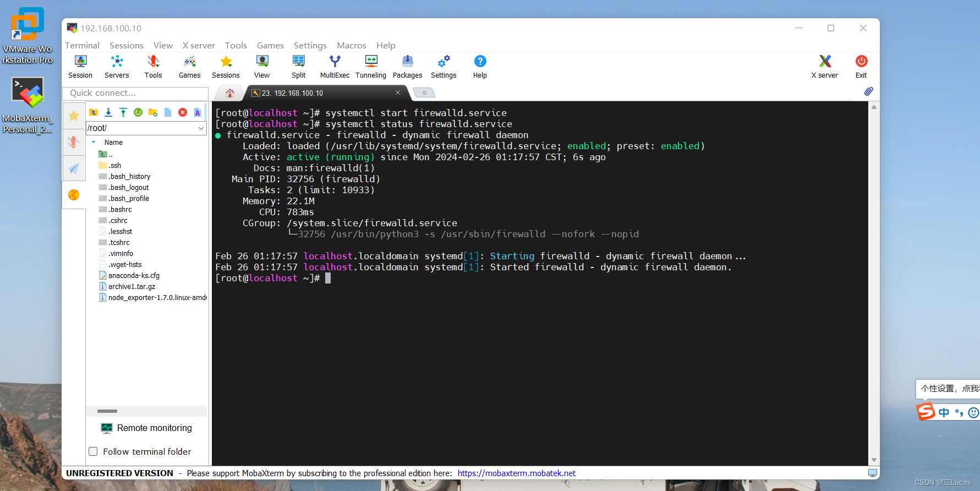
Task: Create a new folder in SFTP browser
Action: tap(153, 112)
